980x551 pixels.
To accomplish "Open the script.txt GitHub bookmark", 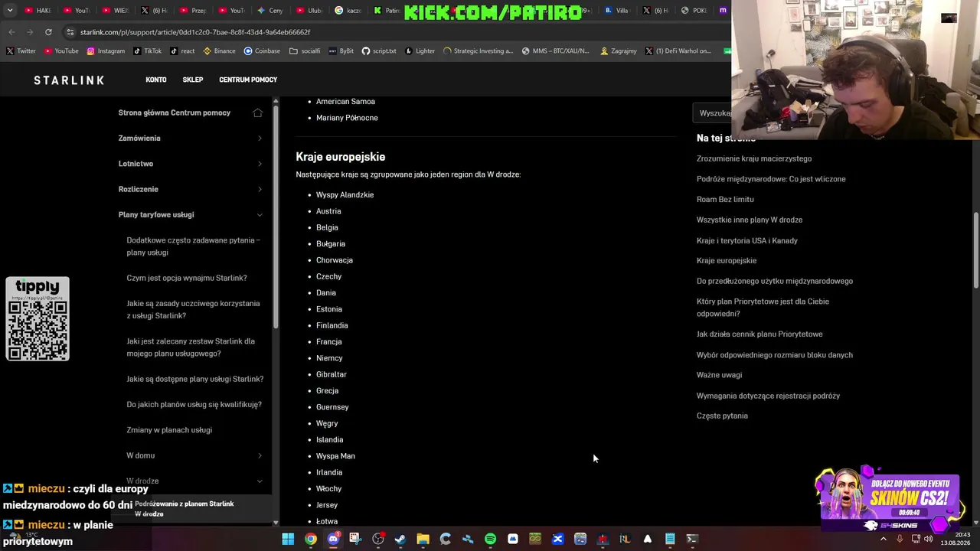I will [379, 51].
